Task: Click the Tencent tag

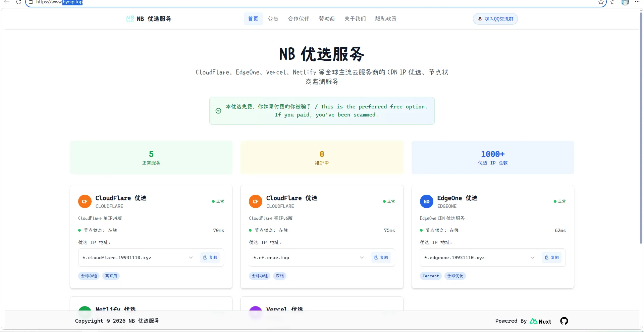Action: (x=431, y=276)
